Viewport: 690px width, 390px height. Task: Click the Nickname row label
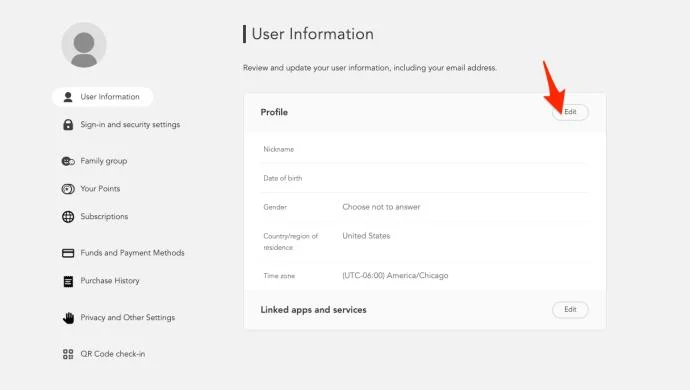279,149
